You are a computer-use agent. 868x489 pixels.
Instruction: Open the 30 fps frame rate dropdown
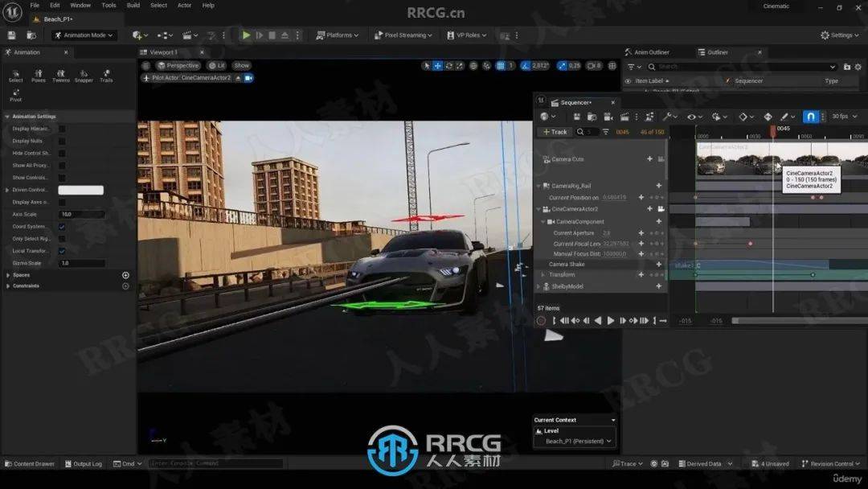(844, 117)
